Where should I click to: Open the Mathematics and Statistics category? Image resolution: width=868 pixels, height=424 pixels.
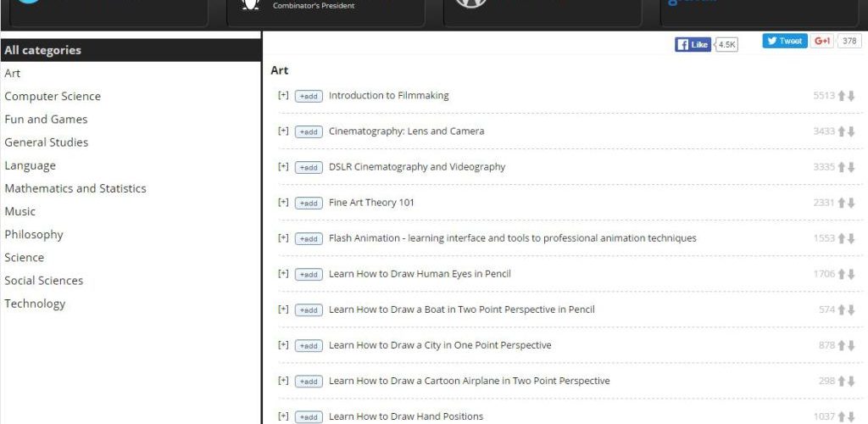click(x=75, y=188)
